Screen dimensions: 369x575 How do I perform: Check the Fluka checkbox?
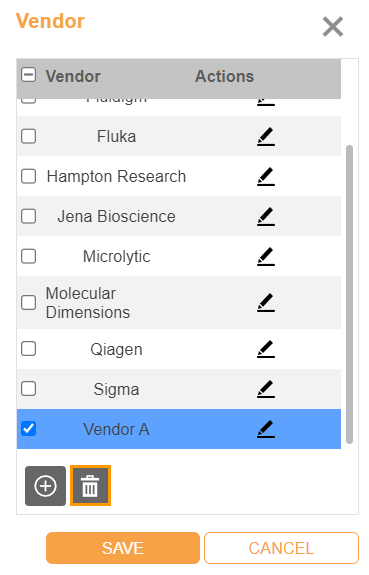(x=29, y=136)
